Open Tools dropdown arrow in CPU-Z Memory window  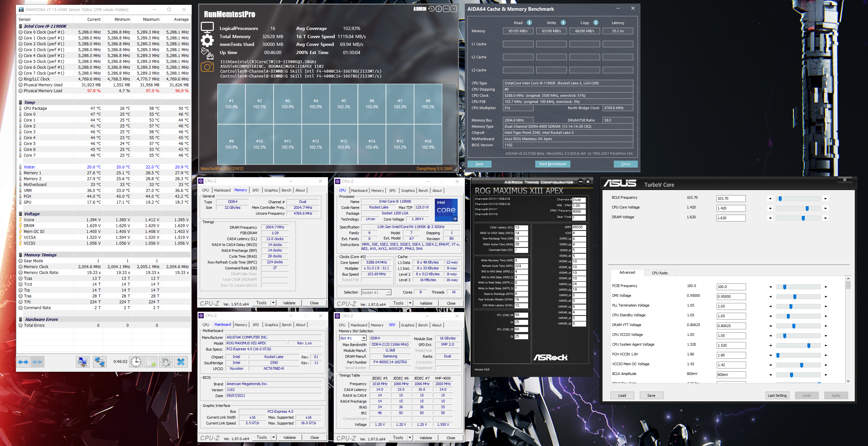273,303
